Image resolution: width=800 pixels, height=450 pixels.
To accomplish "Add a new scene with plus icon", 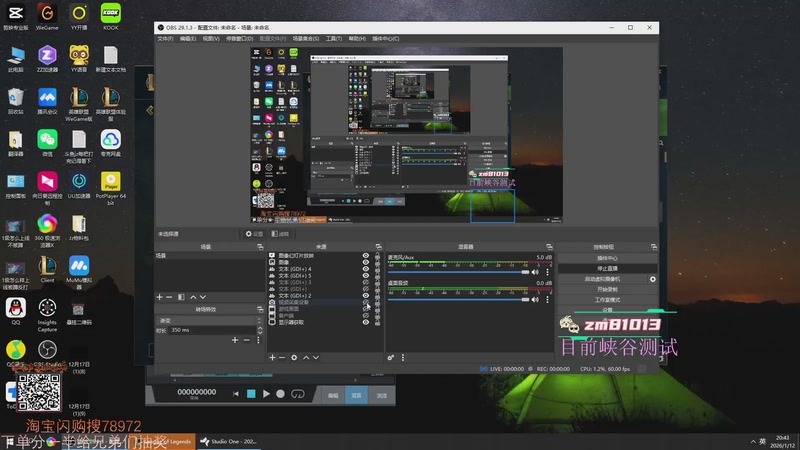I will [160, 297].
